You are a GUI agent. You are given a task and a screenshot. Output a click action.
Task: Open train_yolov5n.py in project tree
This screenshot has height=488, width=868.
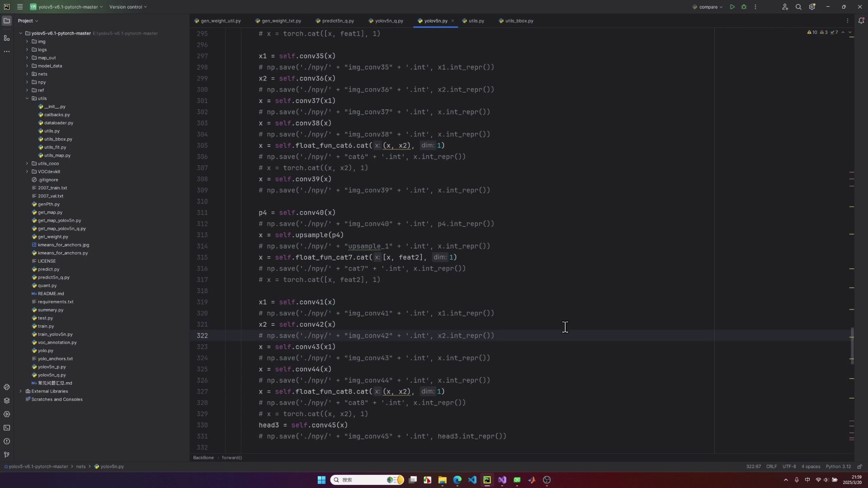55,334
